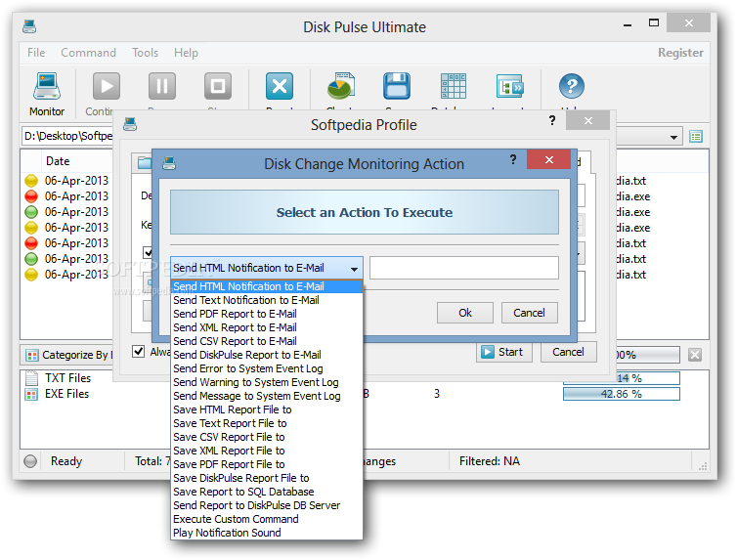Select Send CSV Report to E-Mail
The height and width of the screenshot is (560, 737).
267,341
